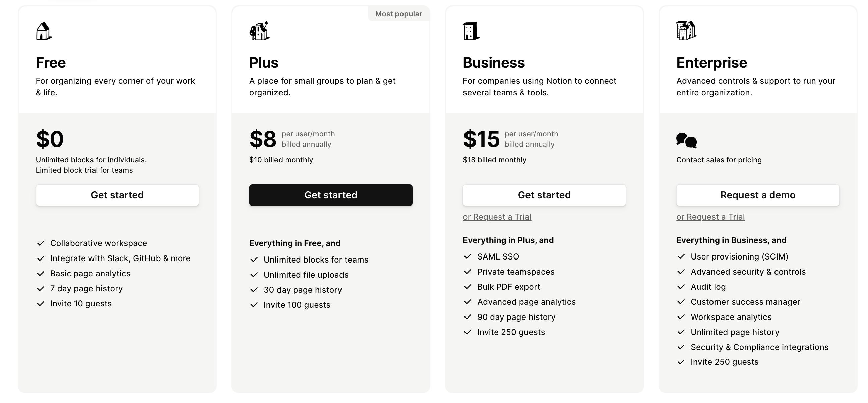The height and width of the screenshot is (403, 868).
Task: Click the Most popular badge
Action: pyautogui.click(x=398, y=14)
